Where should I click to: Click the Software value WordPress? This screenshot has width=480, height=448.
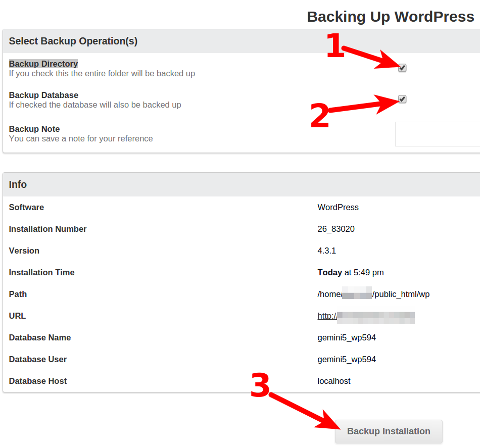pos(338,207)
